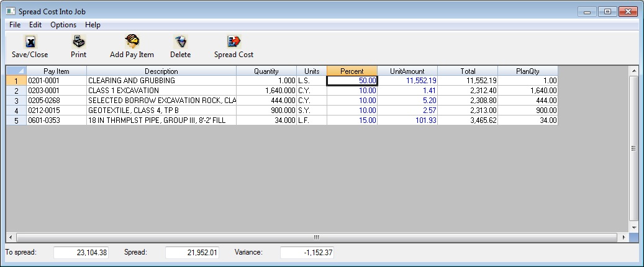Open the File menu
This screenshot has width=644, height=267.
(15, 25)
